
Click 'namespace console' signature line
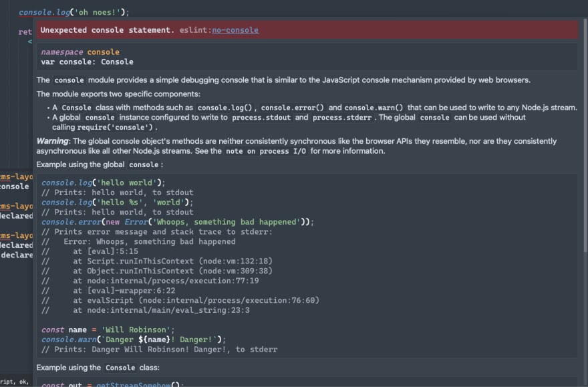80,52
